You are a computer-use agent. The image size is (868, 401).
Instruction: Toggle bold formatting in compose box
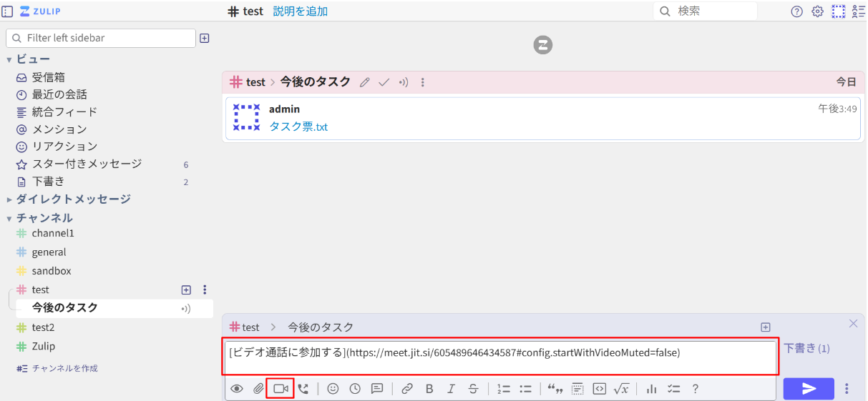(429, 389)
